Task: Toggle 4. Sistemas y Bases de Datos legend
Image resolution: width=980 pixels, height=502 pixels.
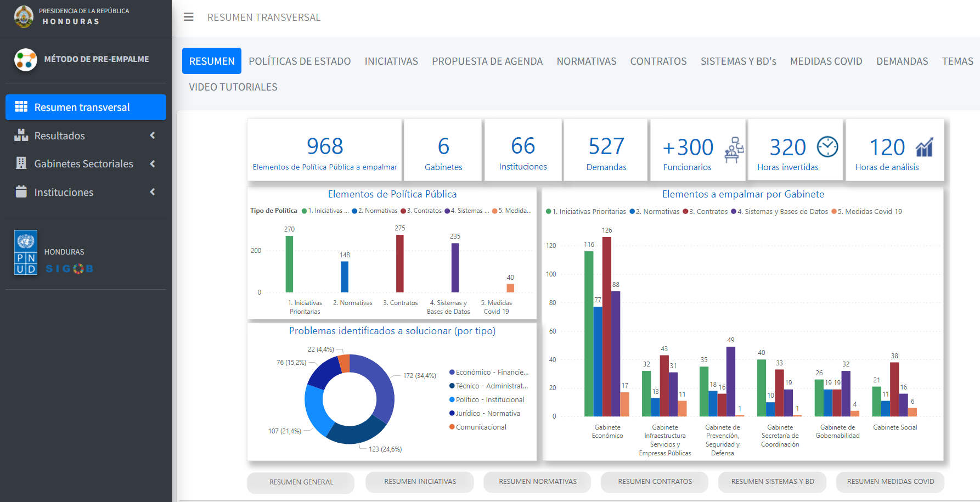Action: [x=779, y=212]
